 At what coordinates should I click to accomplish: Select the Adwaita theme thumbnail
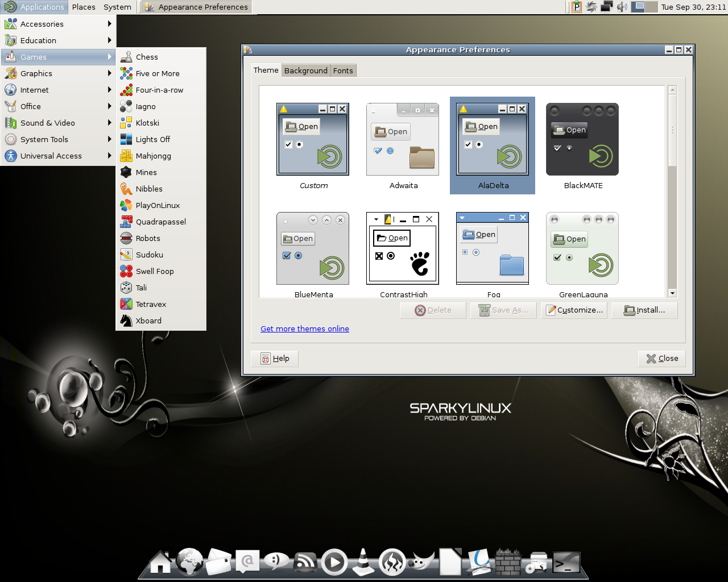click(403, 145)
